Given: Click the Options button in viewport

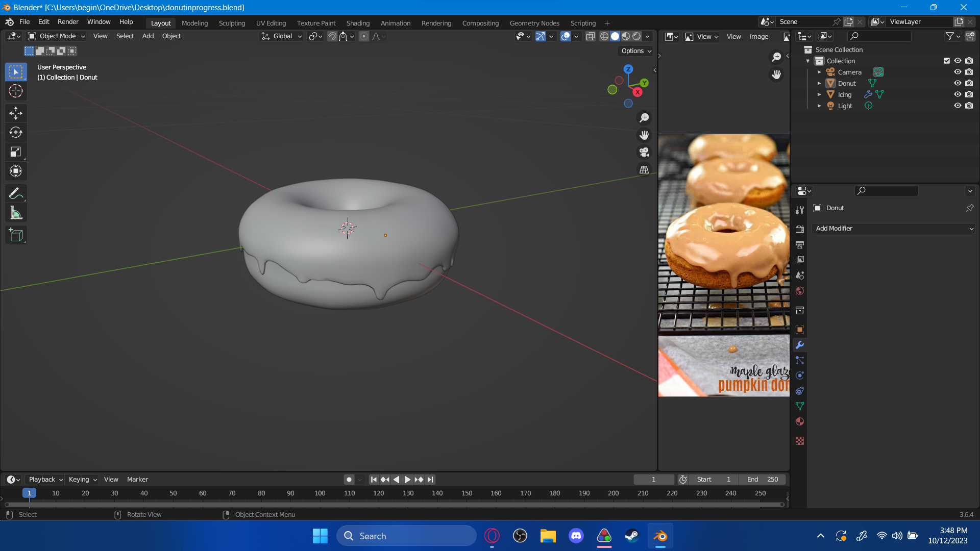Looking at the screenshot, I should coord(635,51).
